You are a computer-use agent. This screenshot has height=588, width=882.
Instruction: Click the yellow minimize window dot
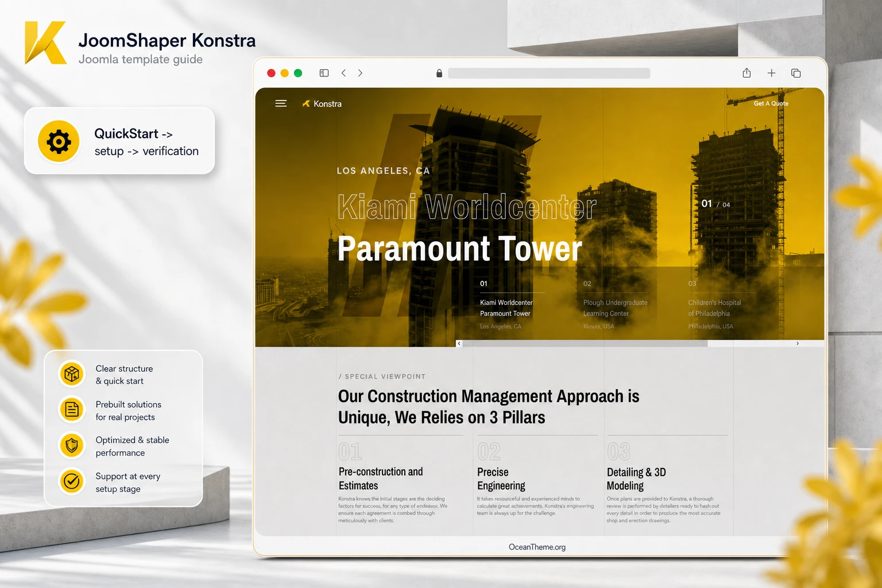[284, 73]
